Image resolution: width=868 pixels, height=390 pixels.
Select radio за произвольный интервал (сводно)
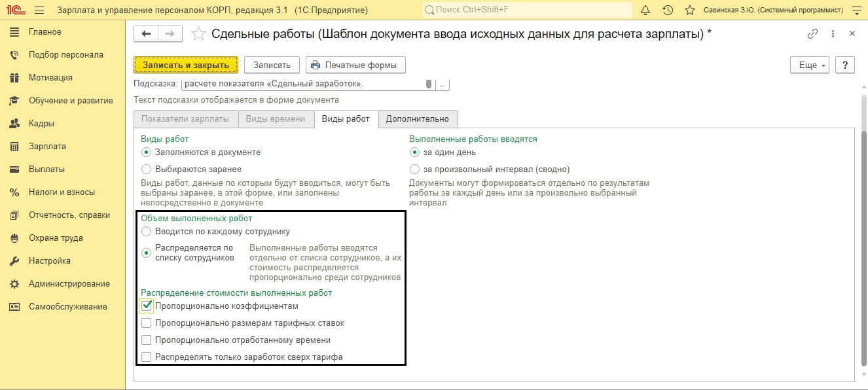(415, 169)
